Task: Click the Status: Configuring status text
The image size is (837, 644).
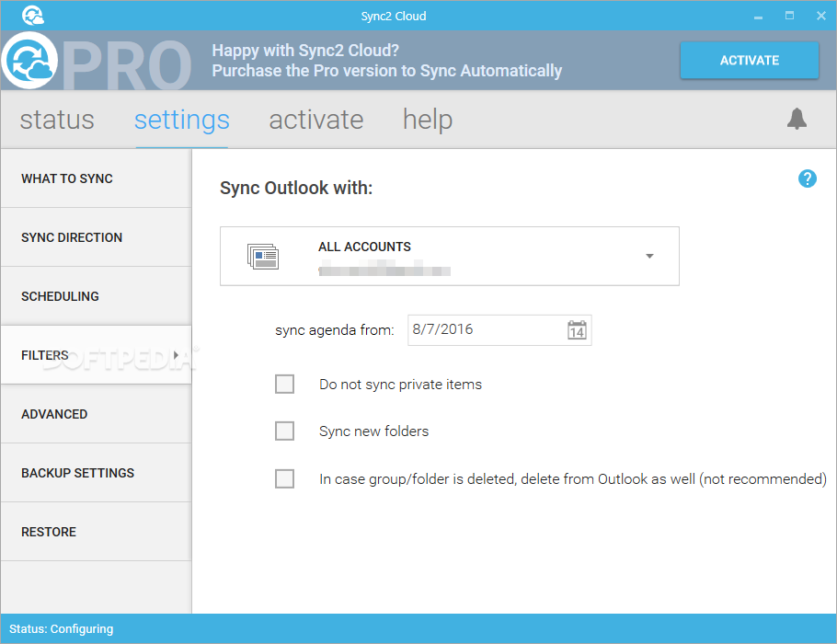Action: [62, 629]
